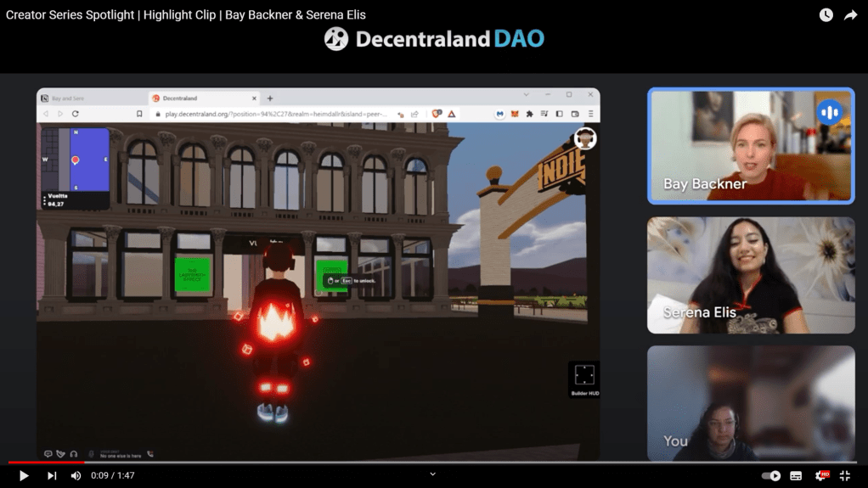
Task: Switch to the "Bay and Sere" tab
Action: pos(89,98)
